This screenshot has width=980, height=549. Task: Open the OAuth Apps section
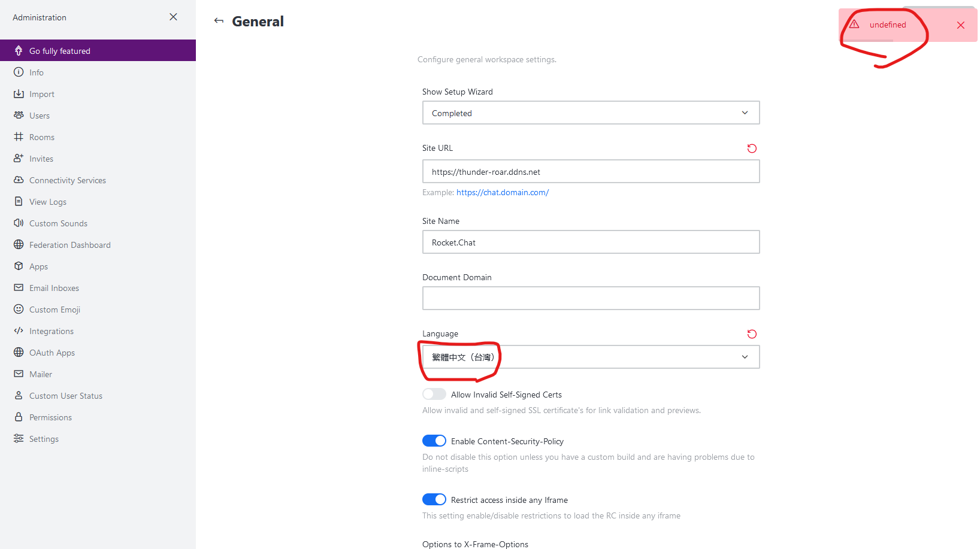[52, 352]
